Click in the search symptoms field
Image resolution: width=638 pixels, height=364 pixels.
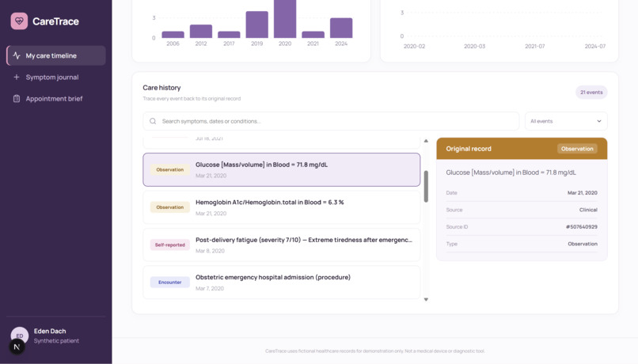[331, 121]
